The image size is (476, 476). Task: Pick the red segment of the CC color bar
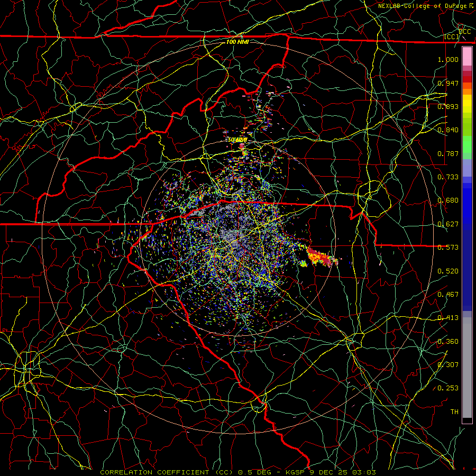(467, 79)
